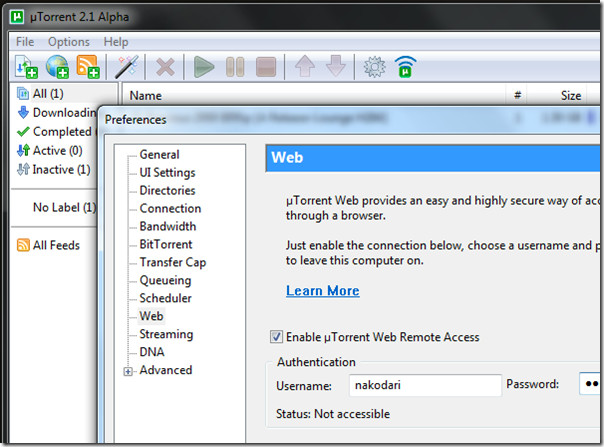Click the Password input field
Viewport: 604px width, 447px height.
point(590,384)
